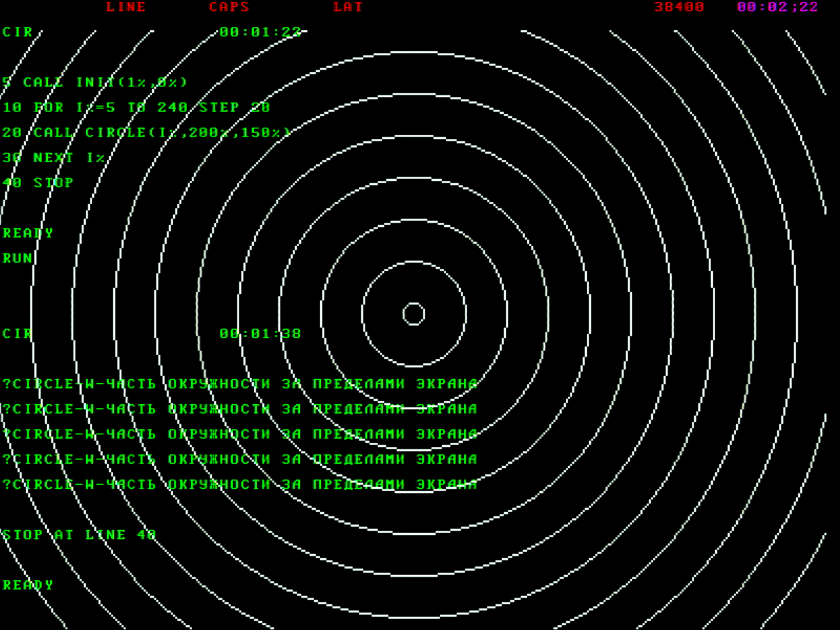Select program line 30 NEXT I%

tap(54, 157)
